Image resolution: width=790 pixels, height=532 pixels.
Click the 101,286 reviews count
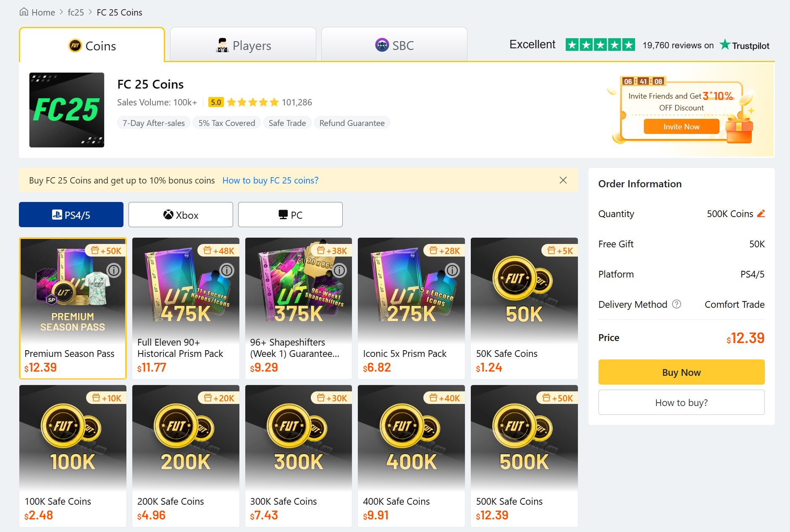pyautogui.click(x=297, y=102)
